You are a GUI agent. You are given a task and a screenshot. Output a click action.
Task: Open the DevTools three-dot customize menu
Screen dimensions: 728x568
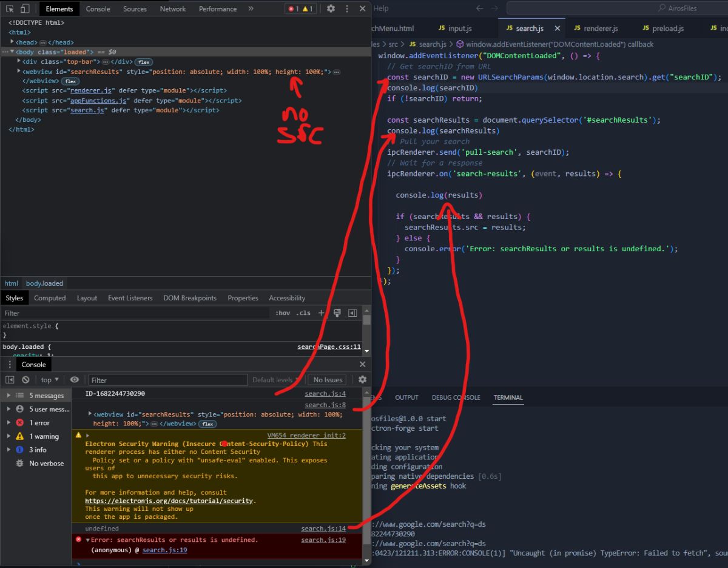346,8
